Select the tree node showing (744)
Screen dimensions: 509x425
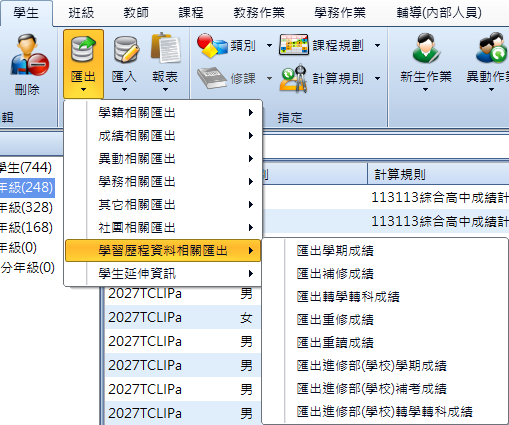click(x=26, y=167)
